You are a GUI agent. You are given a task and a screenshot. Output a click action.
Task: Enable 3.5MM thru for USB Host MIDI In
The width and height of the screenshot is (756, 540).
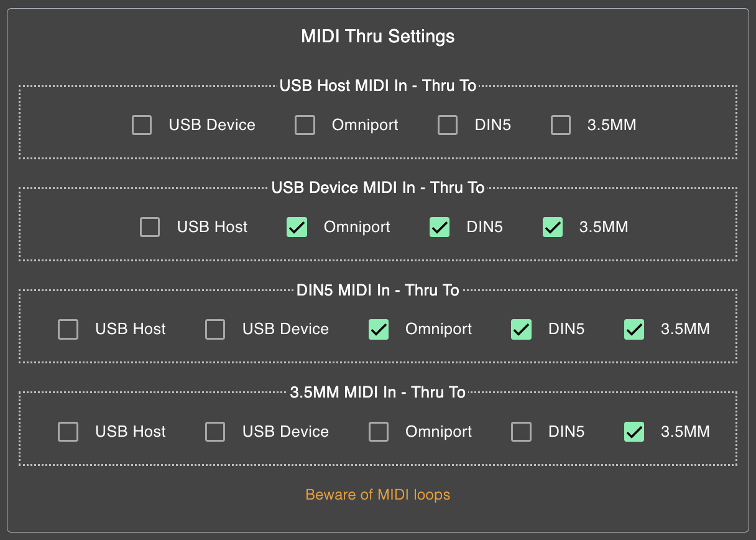click(561, 125)
